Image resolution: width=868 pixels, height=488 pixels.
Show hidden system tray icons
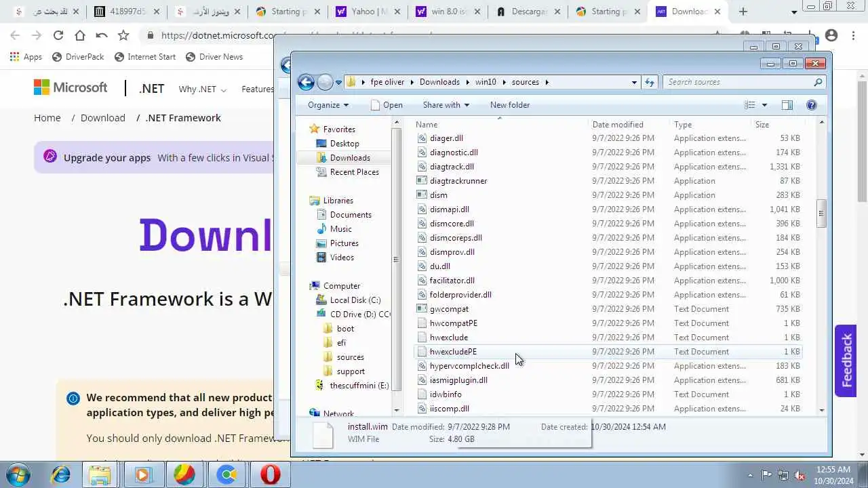point(750,475)
